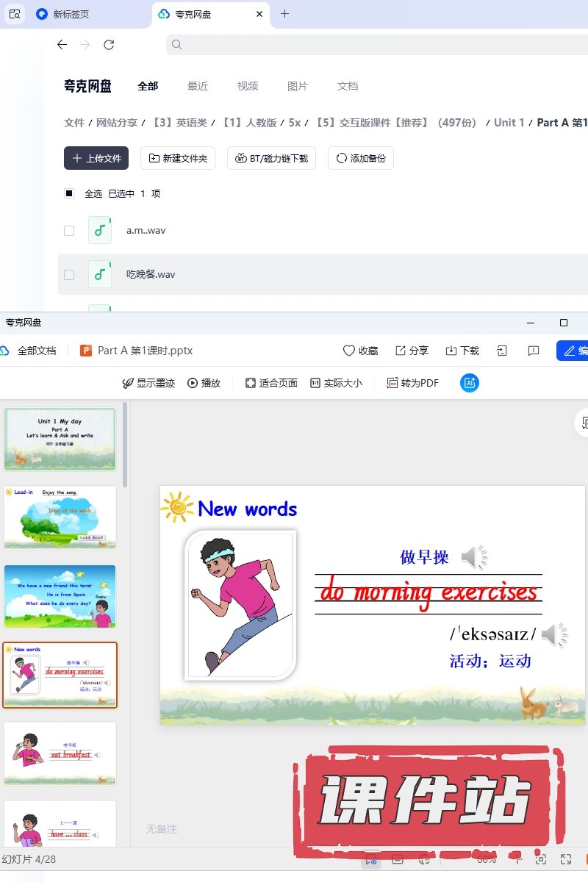Tick the checkbox beside 吃晚餐.wav
The height and width of the screenshot is (882, 588).
pos(69,274)
